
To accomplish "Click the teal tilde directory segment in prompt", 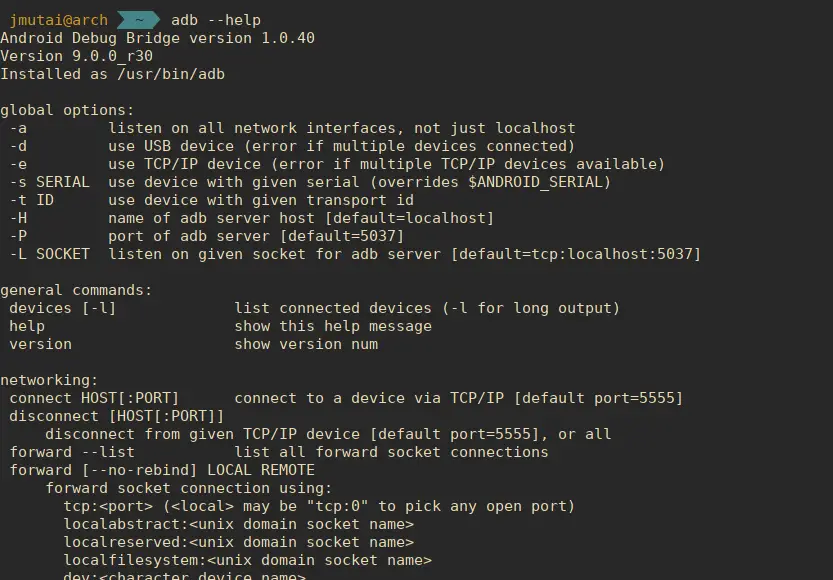I will coord(138,20).
